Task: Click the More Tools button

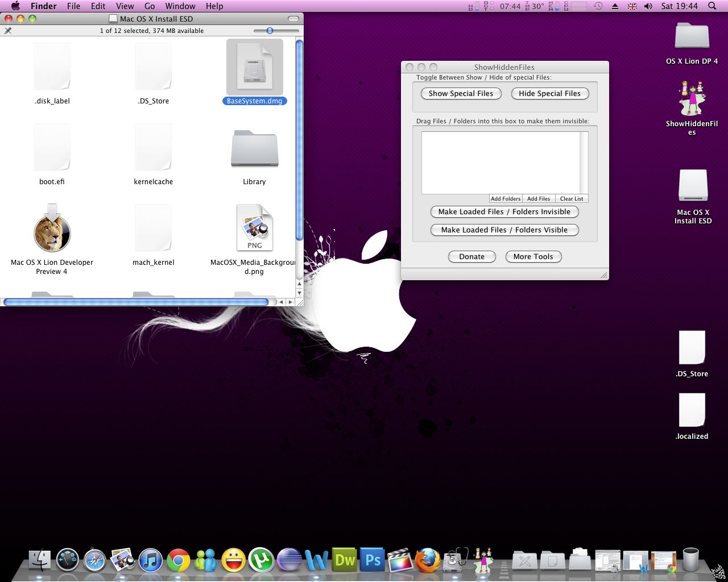Action: tap(533, 256)
